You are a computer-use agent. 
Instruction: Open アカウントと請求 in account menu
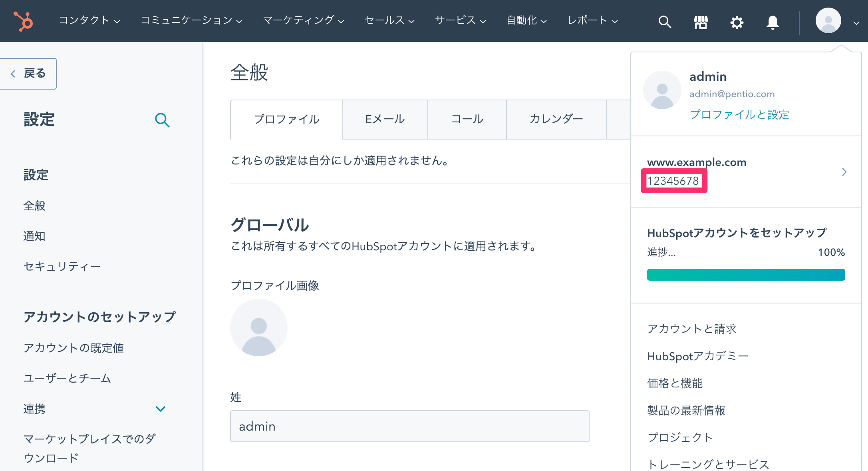click(x=691, y=329)
